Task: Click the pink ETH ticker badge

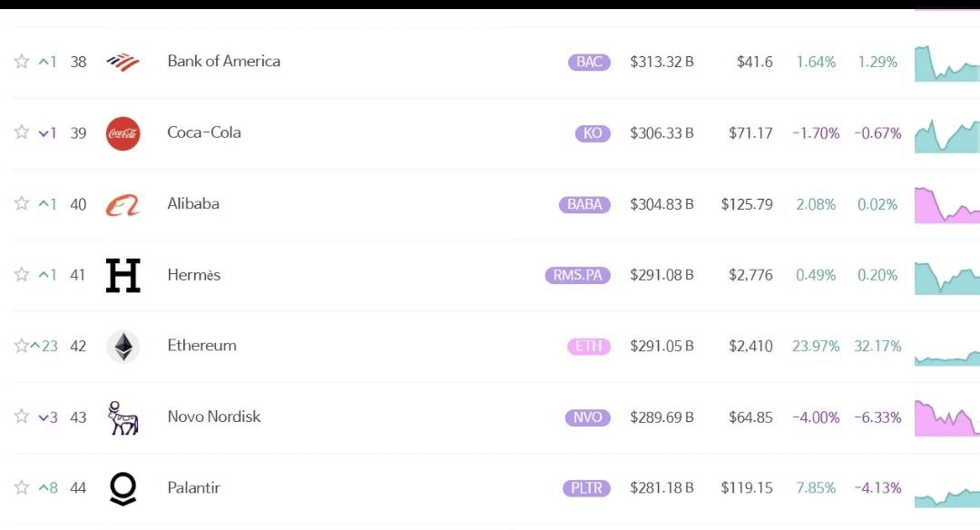Action: pos(589,347)
